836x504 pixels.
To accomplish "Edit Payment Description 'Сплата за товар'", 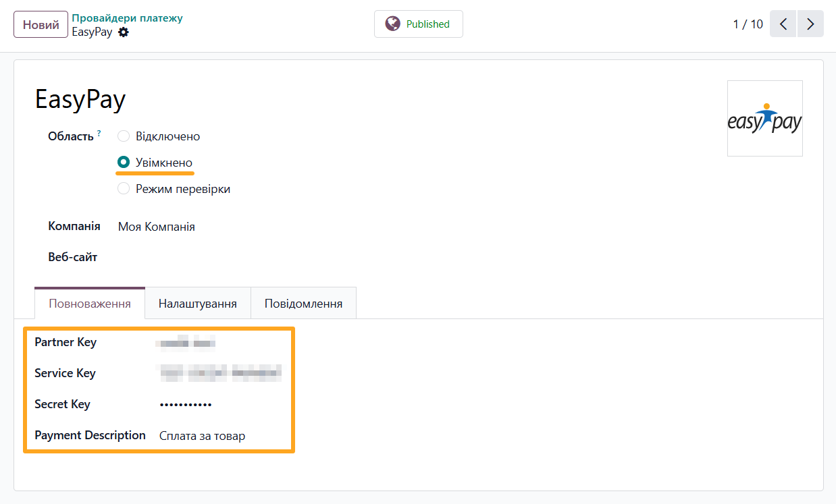I will tap(203, 436).
